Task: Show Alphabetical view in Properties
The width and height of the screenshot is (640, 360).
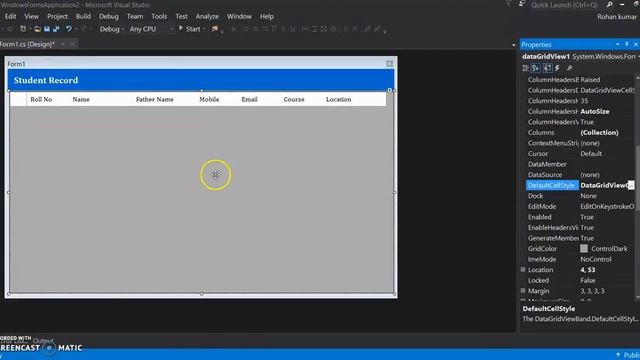Action: pyautogui.click(x=536, y=68)
